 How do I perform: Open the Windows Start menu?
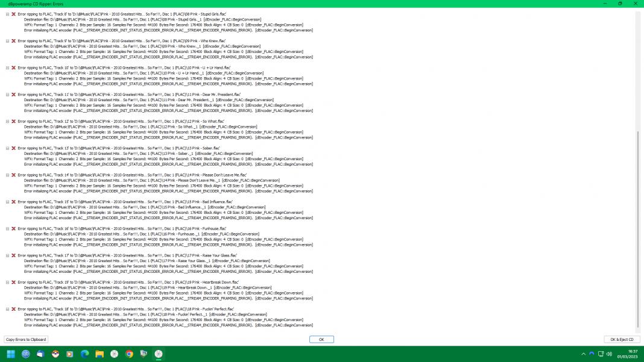coord(11,354)
